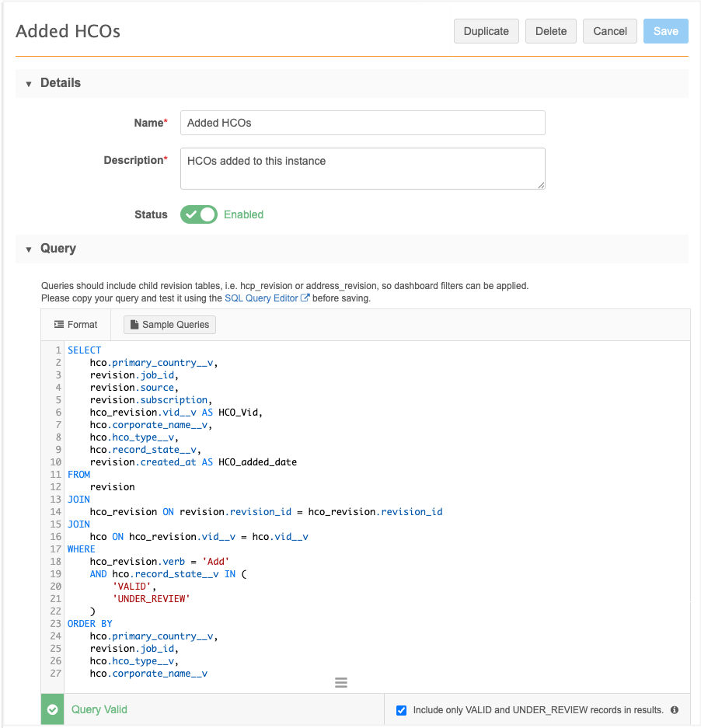The image size is (701, 728).
Task: Click the editor resize handle bars icon
Action: coord(341,682)
